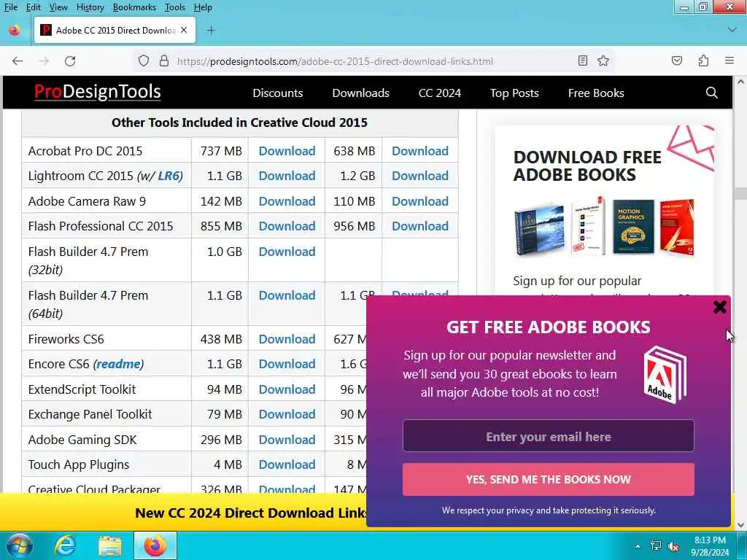747x560 pixels.
Task: Open the Help menu
Action: [x=203, y=7]
